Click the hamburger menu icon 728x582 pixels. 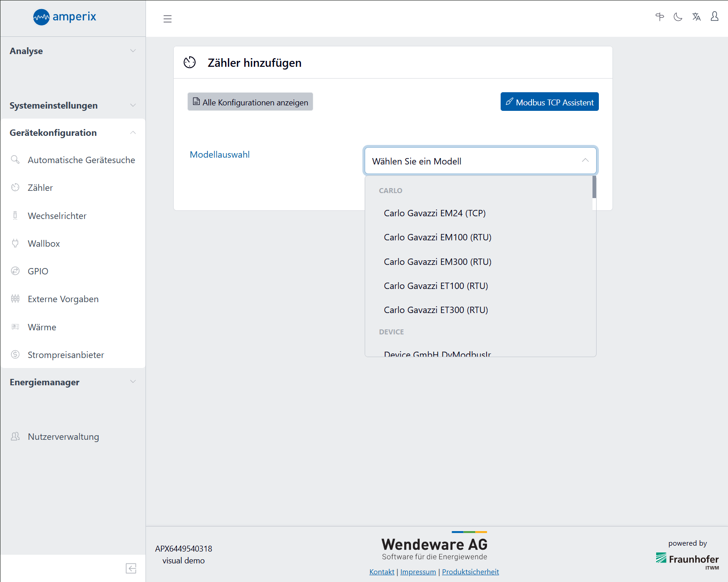click(x=167, y=19)
